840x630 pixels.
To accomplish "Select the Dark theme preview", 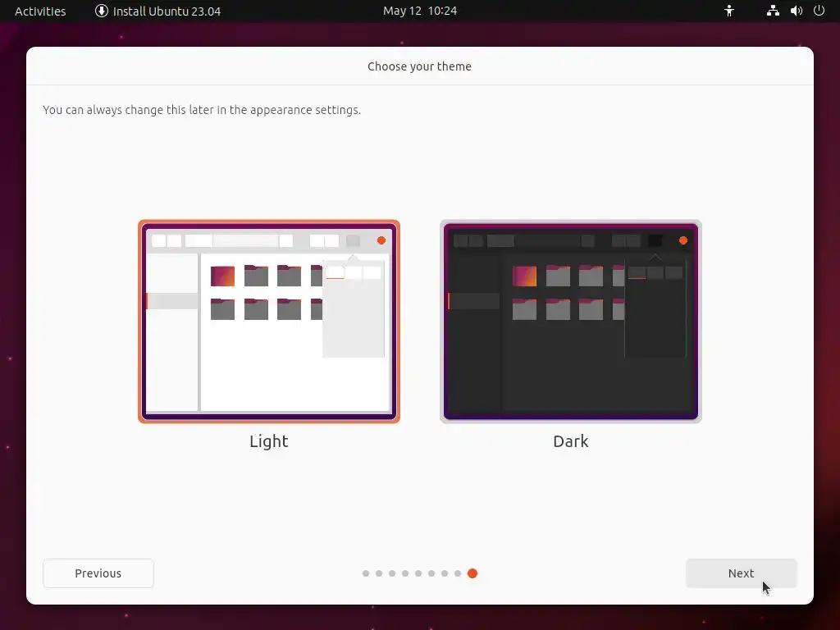I will coord(571,322).
